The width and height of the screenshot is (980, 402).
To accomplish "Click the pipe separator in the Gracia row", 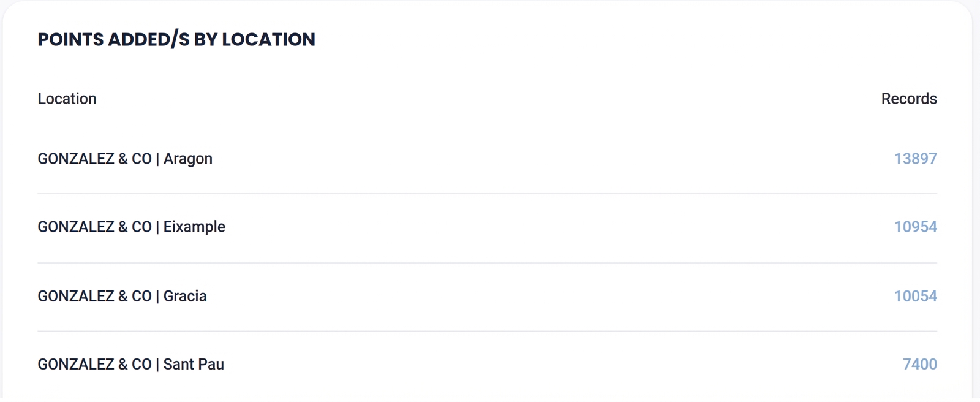I will pos(157,296).
